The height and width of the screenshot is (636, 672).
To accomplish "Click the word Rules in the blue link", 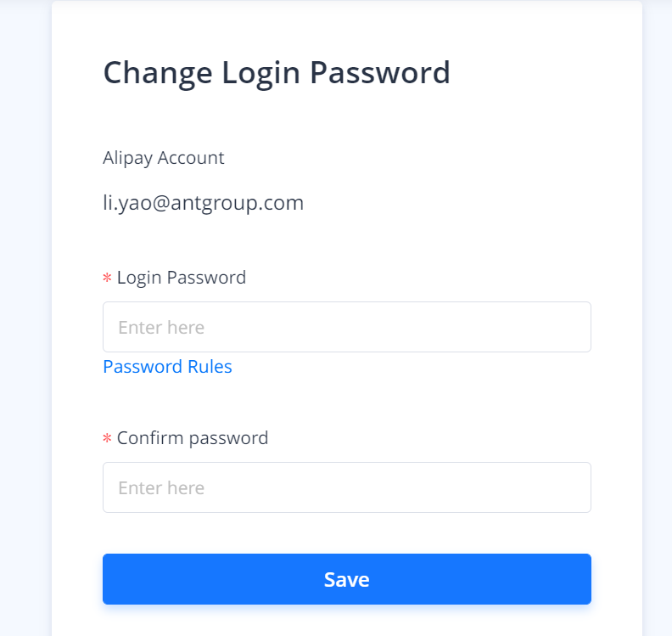I will 210,367.
